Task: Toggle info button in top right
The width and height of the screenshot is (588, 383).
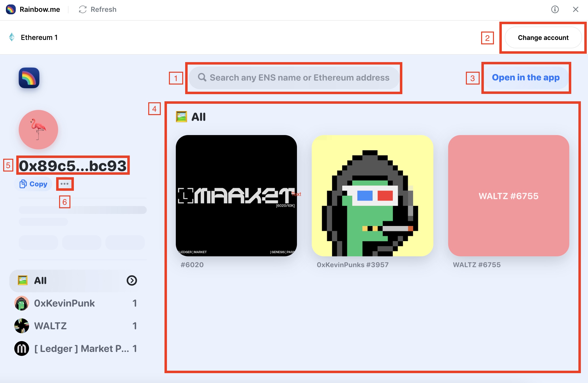Action: tap(555, 9)
